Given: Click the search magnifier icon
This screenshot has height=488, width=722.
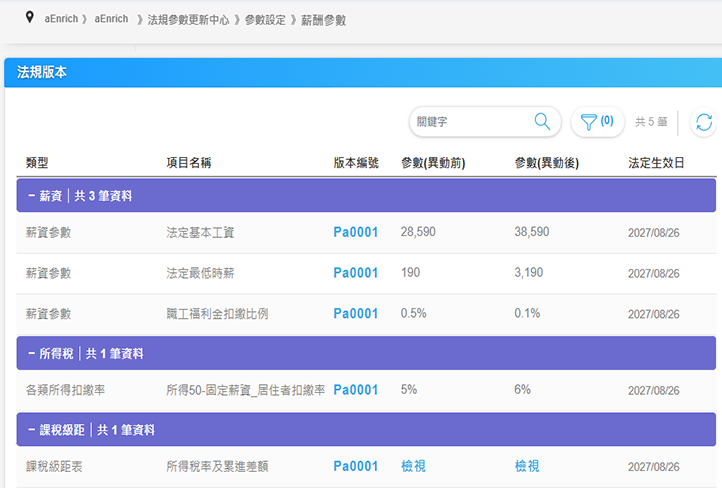Looking at the screenshot, I should point(542,122).
